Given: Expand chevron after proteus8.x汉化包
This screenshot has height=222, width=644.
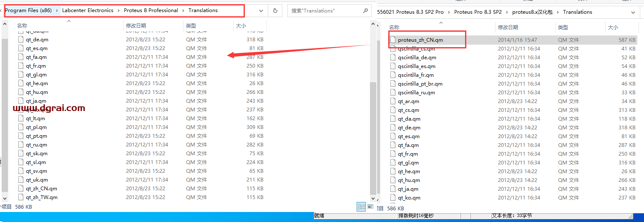Looking at the screenshot, I should [558, 12].
